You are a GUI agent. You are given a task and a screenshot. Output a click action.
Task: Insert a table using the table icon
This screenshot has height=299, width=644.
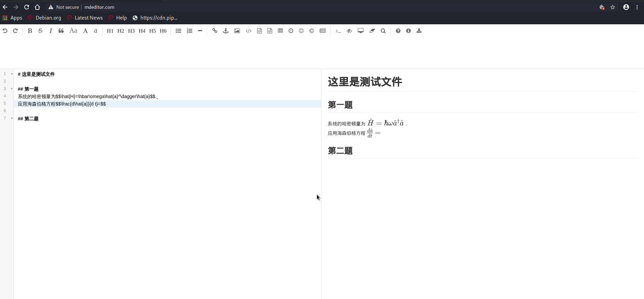tap(280, 31)
